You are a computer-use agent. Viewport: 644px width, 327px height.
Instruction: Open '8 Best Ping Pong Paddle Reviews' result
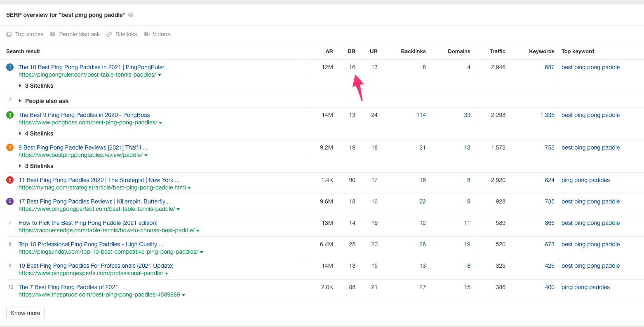[x=83, y=147]
